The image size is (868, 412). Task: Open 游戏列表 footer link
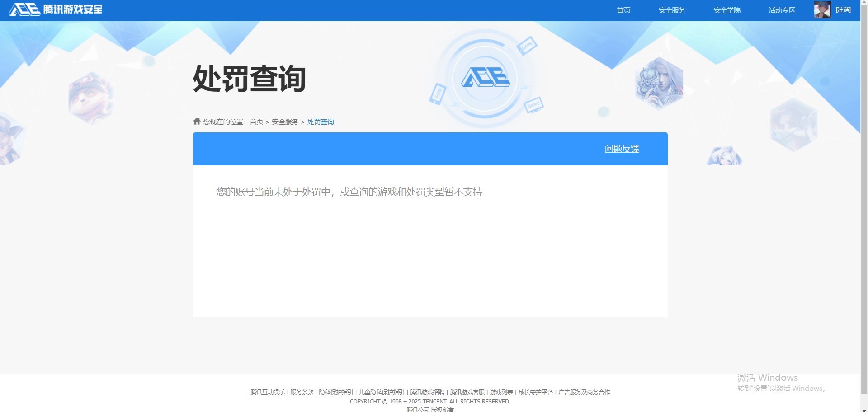501,392
